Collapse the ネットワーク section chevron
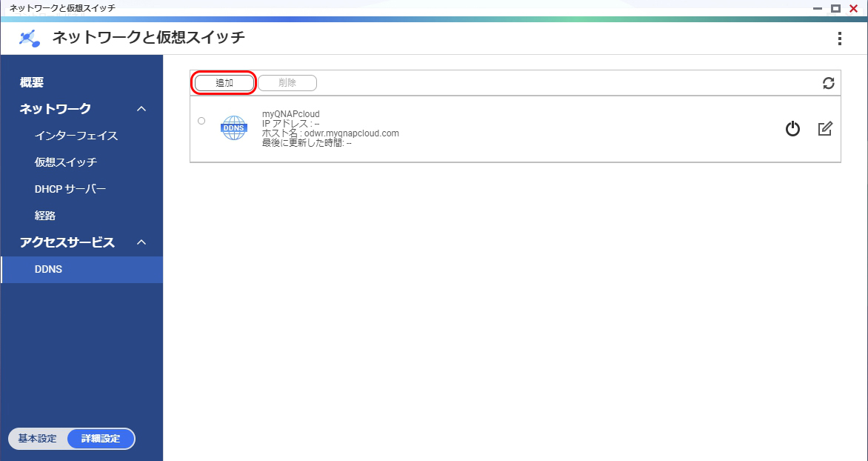 click(141, 109)
